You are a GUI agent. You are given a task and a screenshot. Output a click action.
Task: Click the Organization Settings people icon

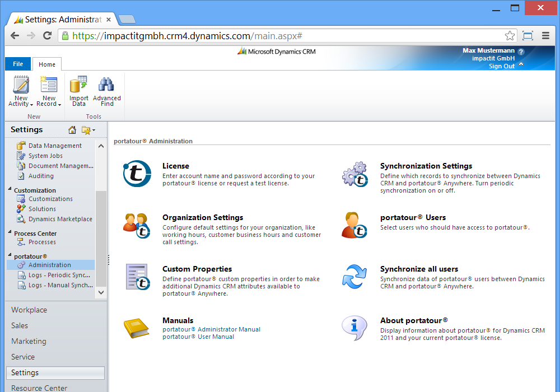pos(137,226)
